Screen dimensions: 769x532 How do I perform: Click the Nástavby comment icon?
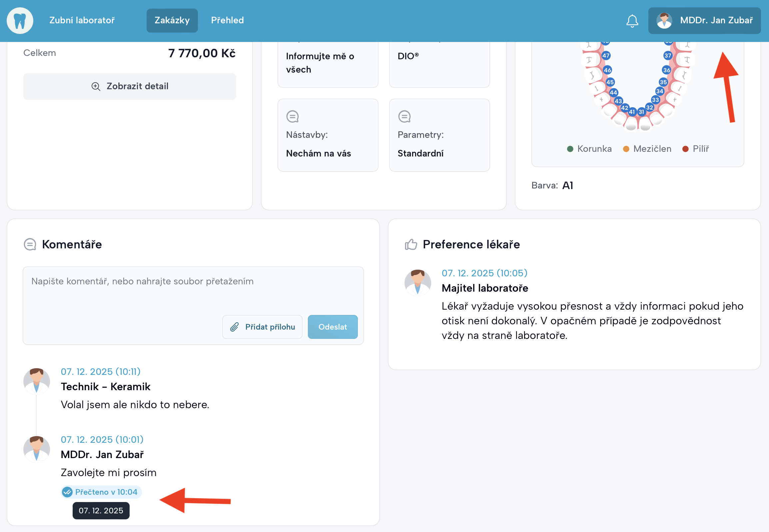292,117
